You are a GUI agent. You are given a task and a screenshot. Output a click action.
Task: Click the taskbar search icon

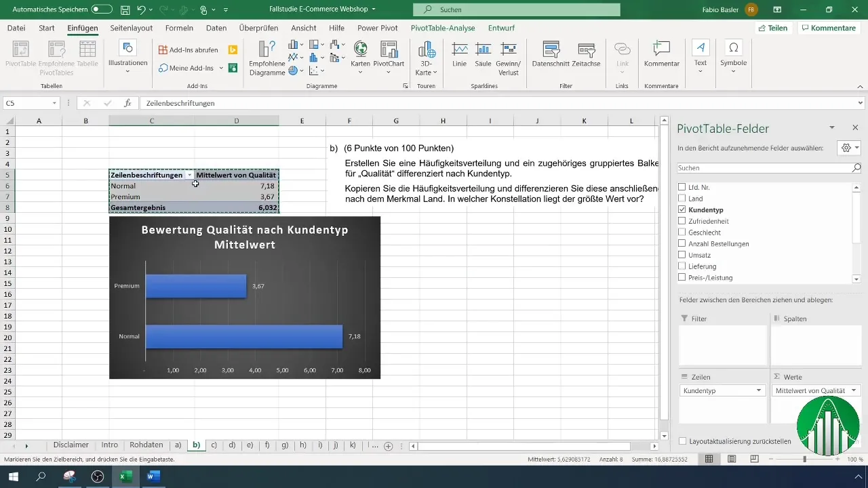click(41, 476)
